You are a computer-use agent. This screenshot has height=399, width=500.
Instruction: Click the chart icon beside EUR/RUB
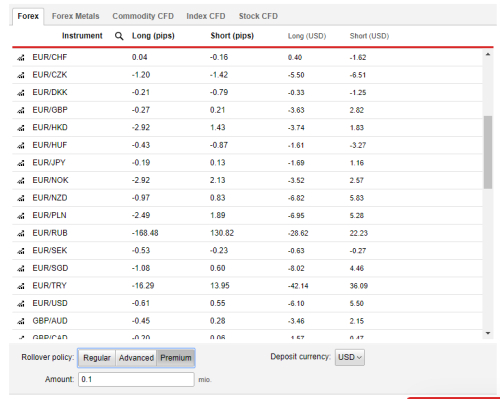21,233
